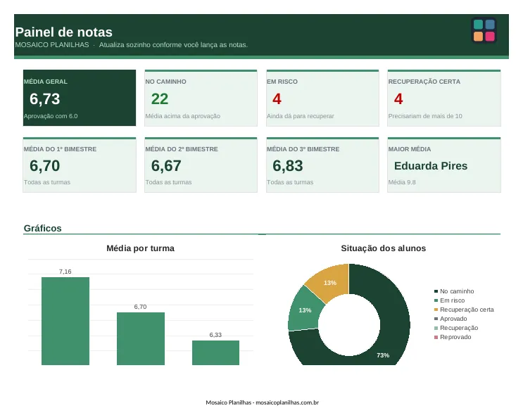Click the bar labeled 6,33

tap(215, 352)
